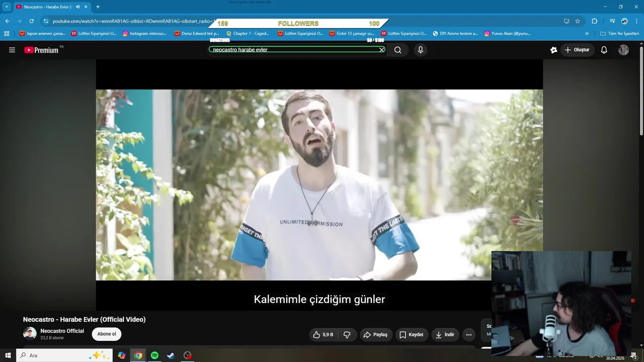Open Spotify from the taskbar

pos(154,355)
